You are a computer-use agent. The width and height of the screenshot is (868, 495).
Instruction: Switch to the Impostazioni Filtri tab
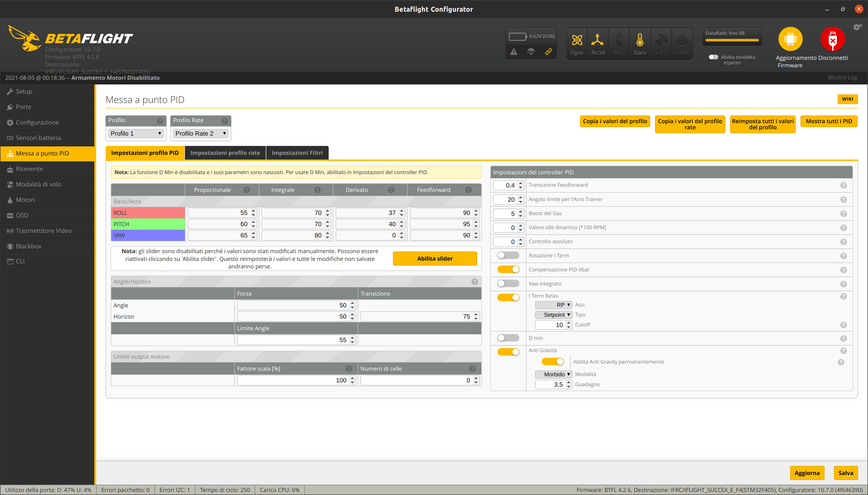[x=297, y=153]
